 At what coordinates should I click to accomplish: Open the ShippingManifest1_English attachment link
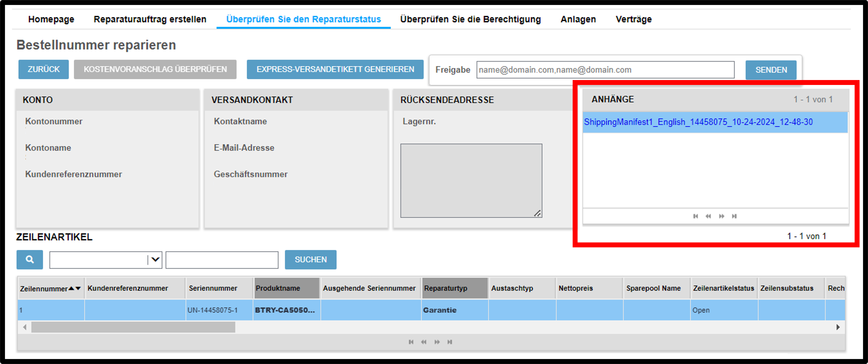point(698,122)
